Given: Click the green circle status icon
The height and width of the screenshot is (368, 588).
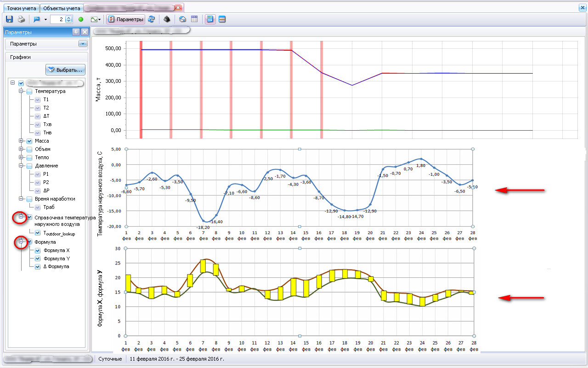Looking at the screenshot, I should pos(81,19).
